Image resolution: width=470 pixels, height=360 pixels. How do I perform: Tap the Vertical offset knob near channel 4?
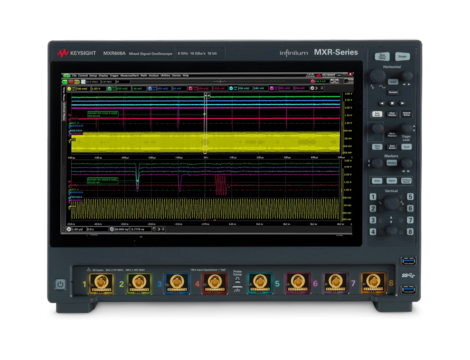point(392,230)
